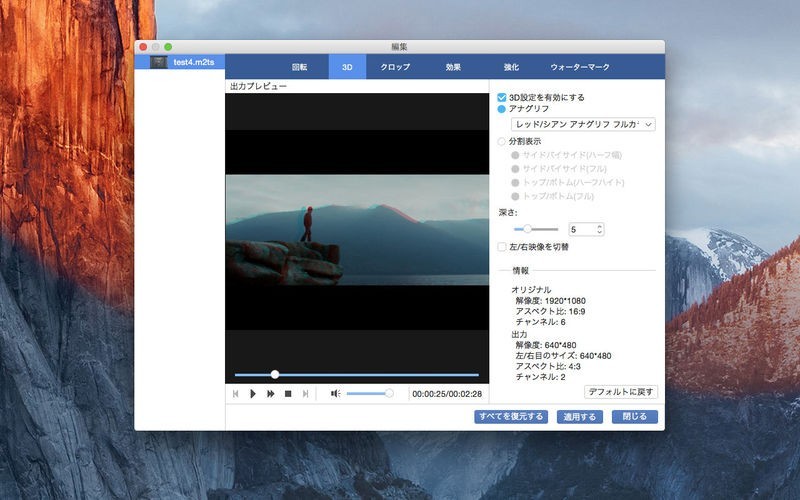Open the レッド/シアン アナグリフ dropdown

[582, 124]
